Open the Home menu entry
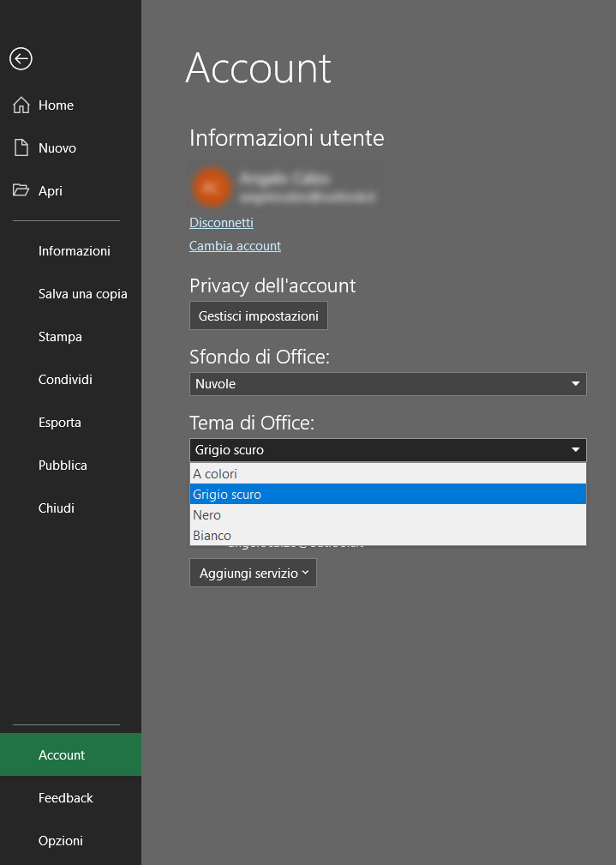Screen dimensions: 616x865 70,105
